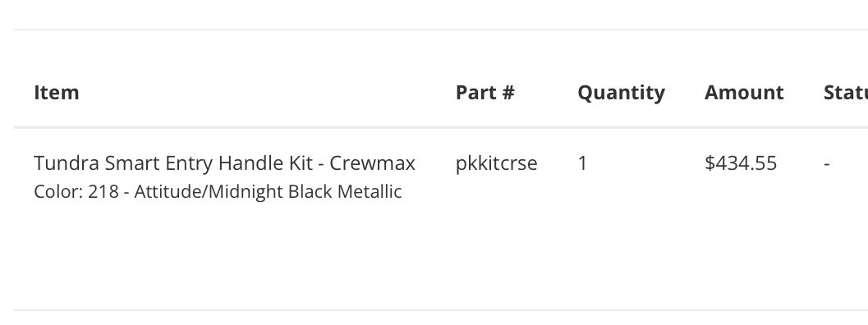This screenshot has width=868, height=325.
Task: Select the Amount column header
Action: [x=744, y=93]
